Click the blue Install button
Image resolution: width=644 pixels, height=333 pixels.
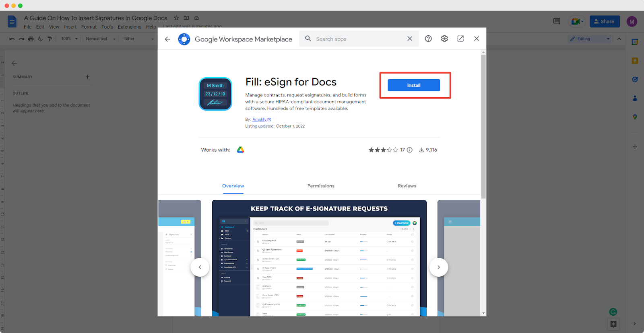[x=413, y=85]
